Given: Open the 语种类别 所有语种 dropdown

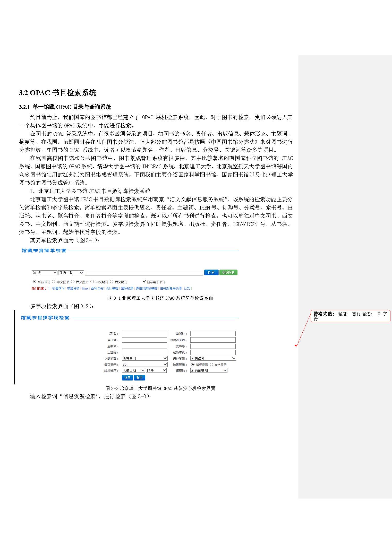Looking at the screenshot, I should [213, 358].
